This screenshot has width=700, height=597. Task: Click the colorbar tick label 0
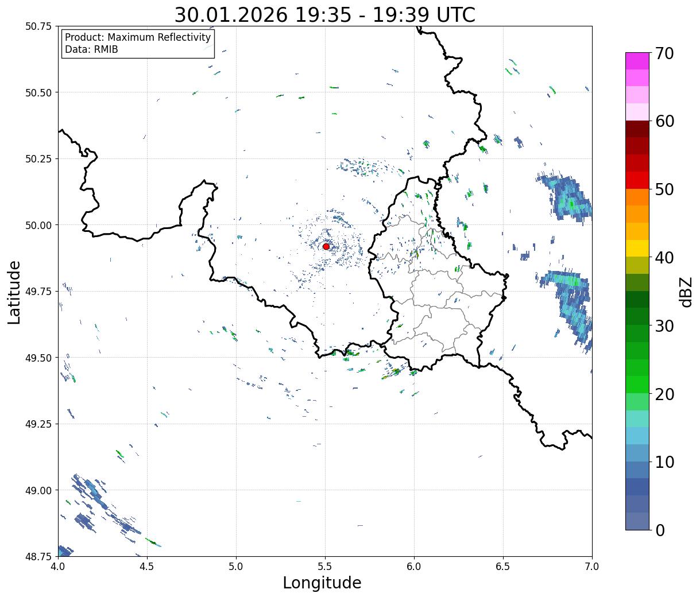(660, 530)
